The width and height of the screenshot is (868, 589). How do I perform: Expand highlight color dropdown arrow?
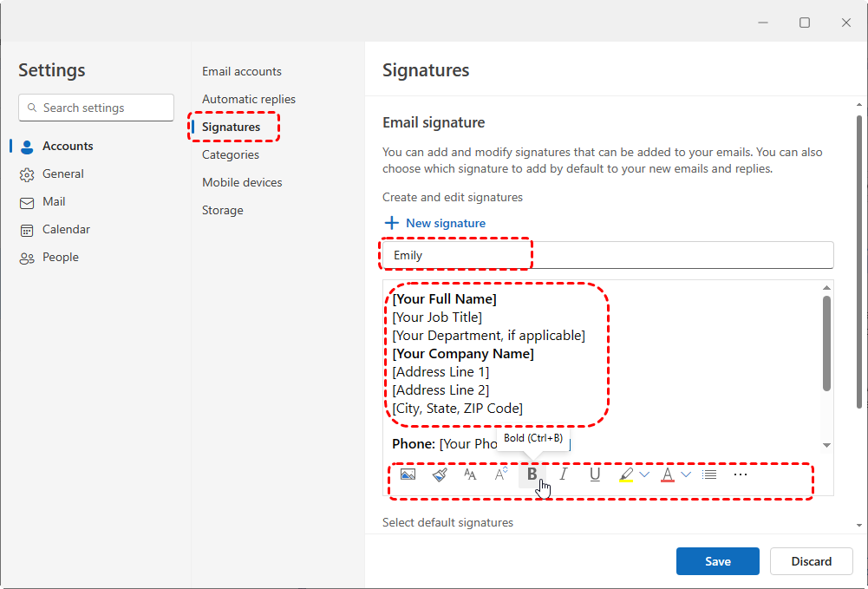(644, 474)
